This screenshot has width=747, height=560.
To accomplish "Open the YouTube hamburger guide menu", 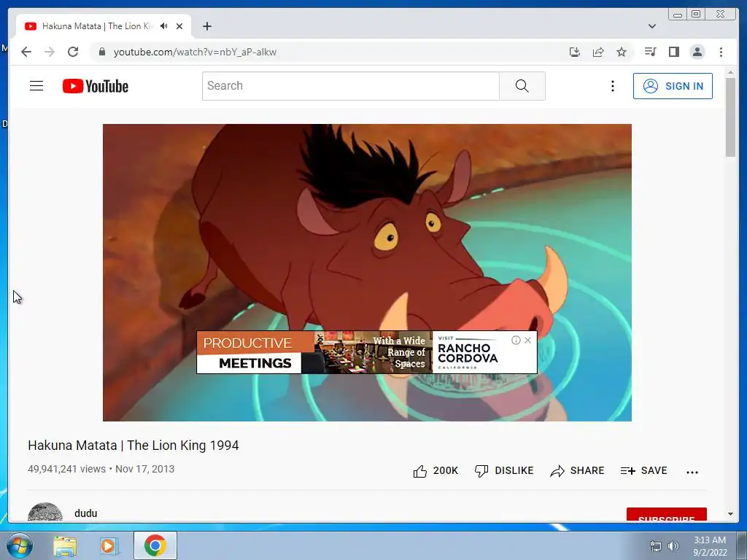I will click(36, 86).
